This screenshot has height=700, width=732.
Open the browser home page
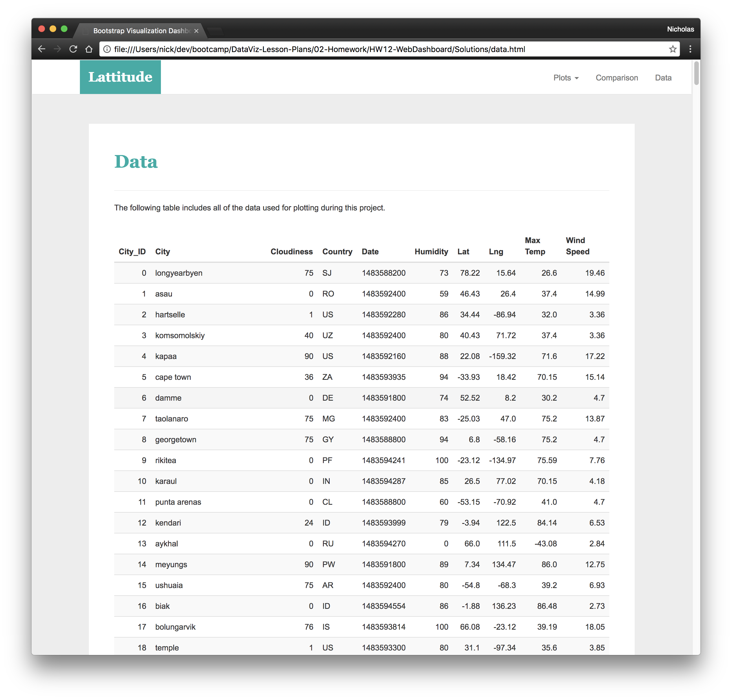[89, 49]
